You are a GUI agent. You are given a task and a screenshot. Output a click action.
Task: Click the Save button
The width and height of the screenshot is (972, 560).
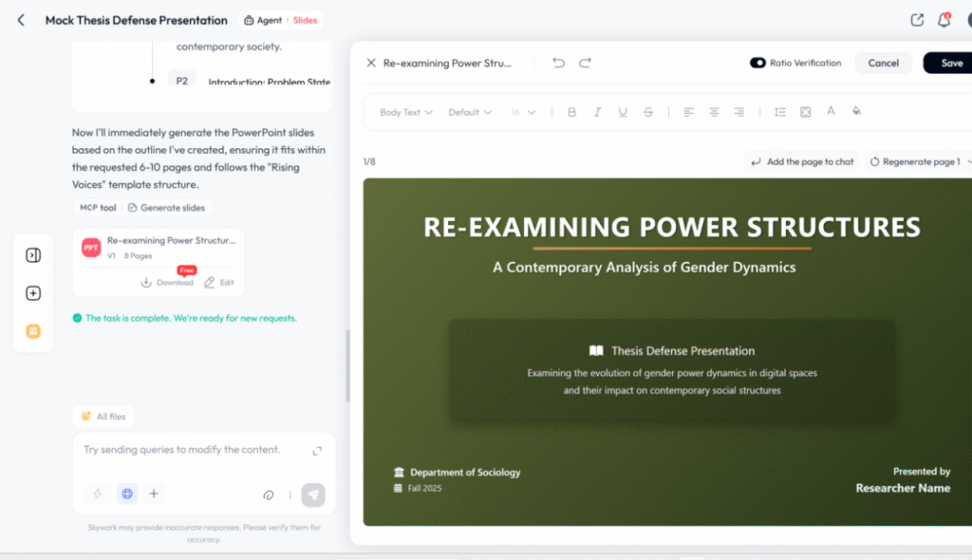[x=950, y=63]
